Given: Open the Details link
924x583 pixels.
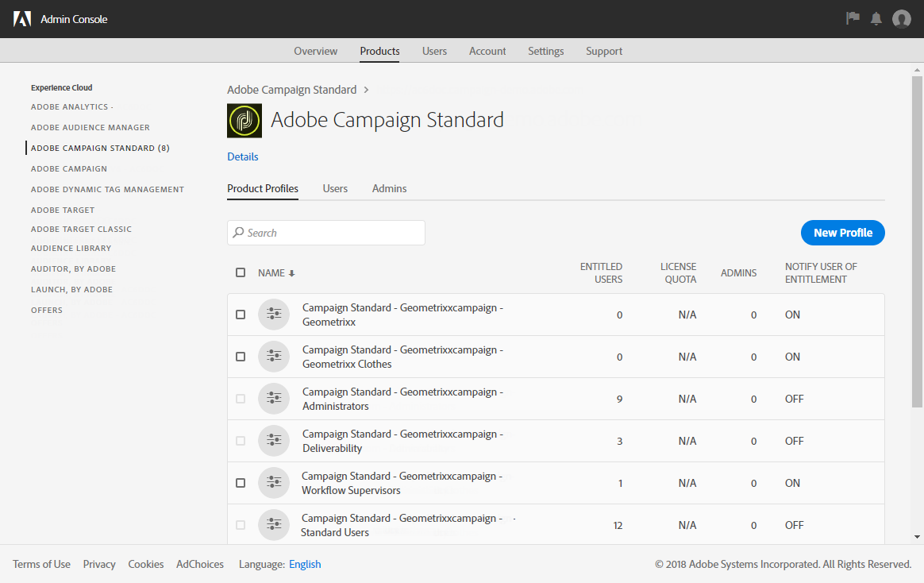Looking at the screenshot, I should [x=243, y=156].
